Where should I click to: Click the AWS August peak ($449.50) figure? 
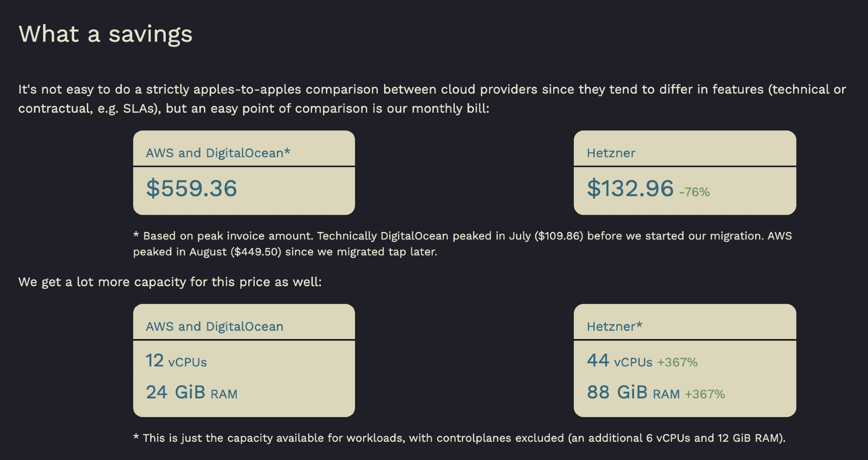coord(256,252)
